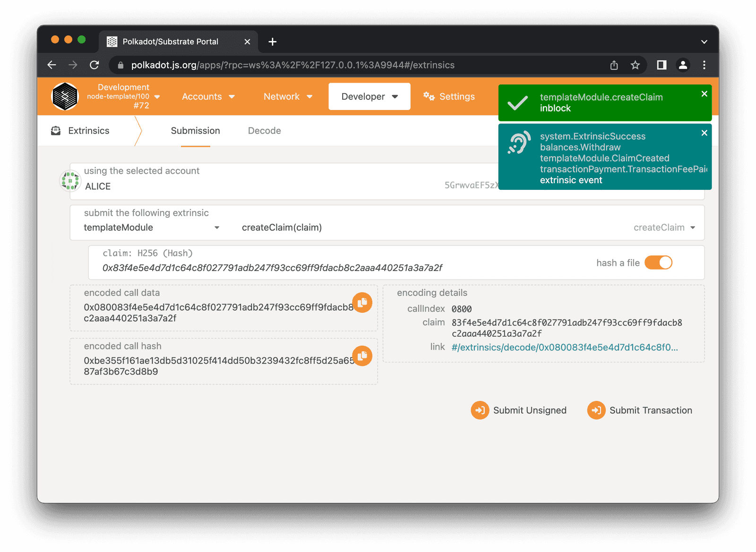Bookmark this page with star icon
This screenshot has height=552, width=756.
pyautogui.click(x=635, y=65)
